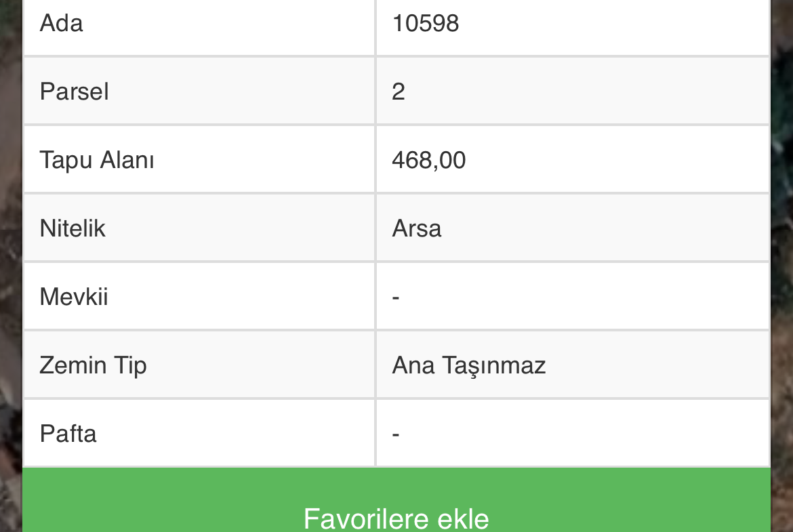Click the dash value in Mevkii row
Screen dimensions: 793x532
[396, 298]
